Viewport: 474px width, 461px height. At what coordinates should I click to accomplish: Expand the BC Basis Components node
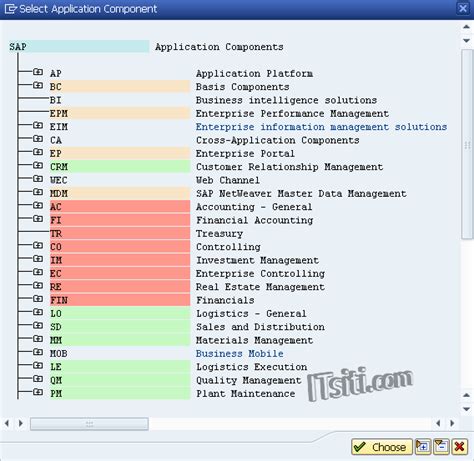tap(38, 85)
